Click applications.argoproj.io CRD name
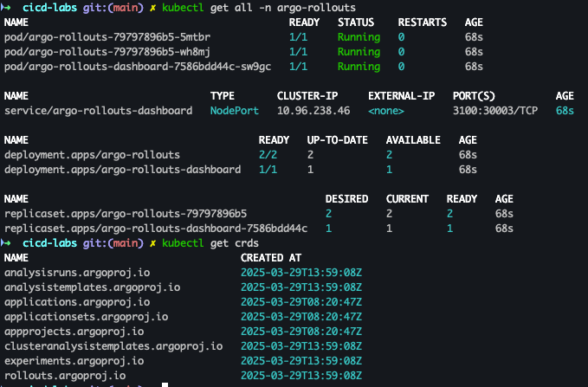Image resolution: width=588 pixels, height=387 pixels. [x=77, y=302]
